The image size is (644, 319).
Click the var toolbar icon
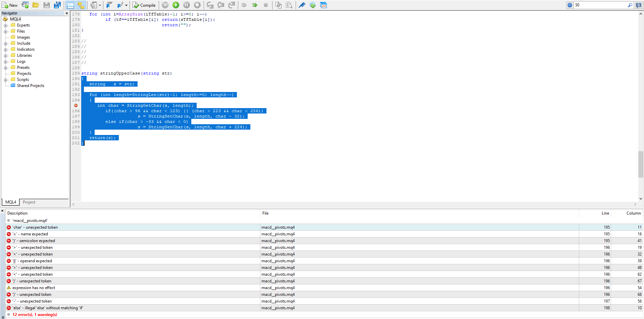click(x=109, y=5)
